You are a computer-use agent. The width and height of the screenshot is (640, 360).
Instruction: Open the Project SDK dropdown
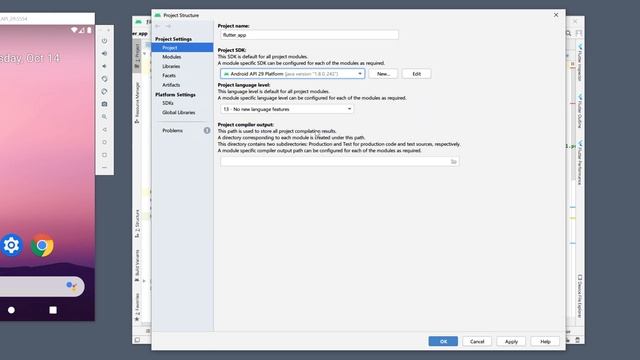click(293, 74)
